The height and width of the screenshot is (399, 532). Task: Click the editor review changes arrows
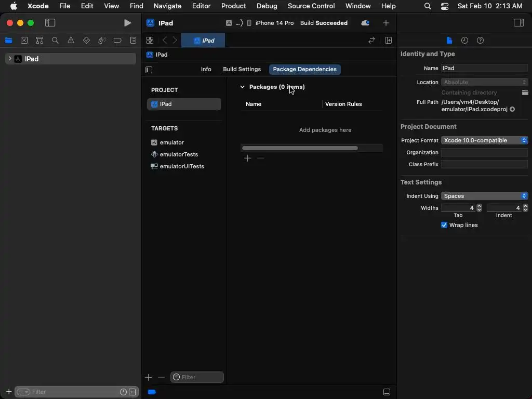371,41
